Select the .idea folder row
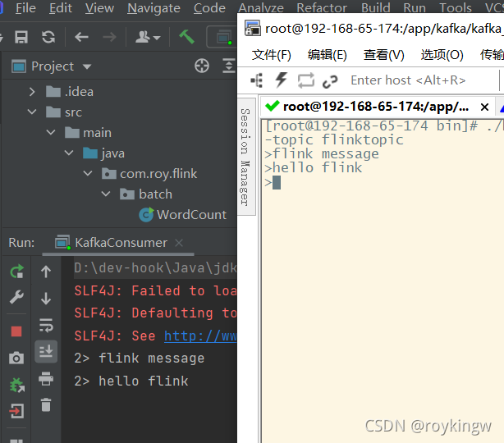This screenshot has height=443, width=504. click(119, 92)
